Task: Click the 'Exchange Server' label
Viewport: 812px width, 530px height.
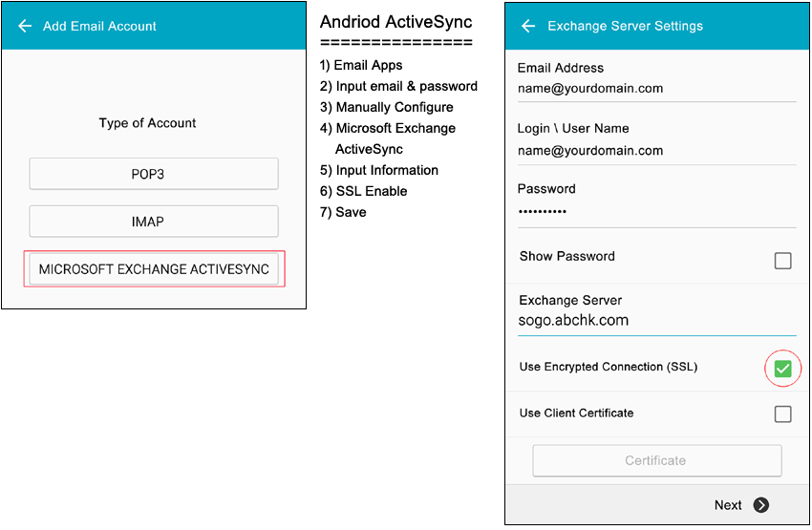Action: 570,300
